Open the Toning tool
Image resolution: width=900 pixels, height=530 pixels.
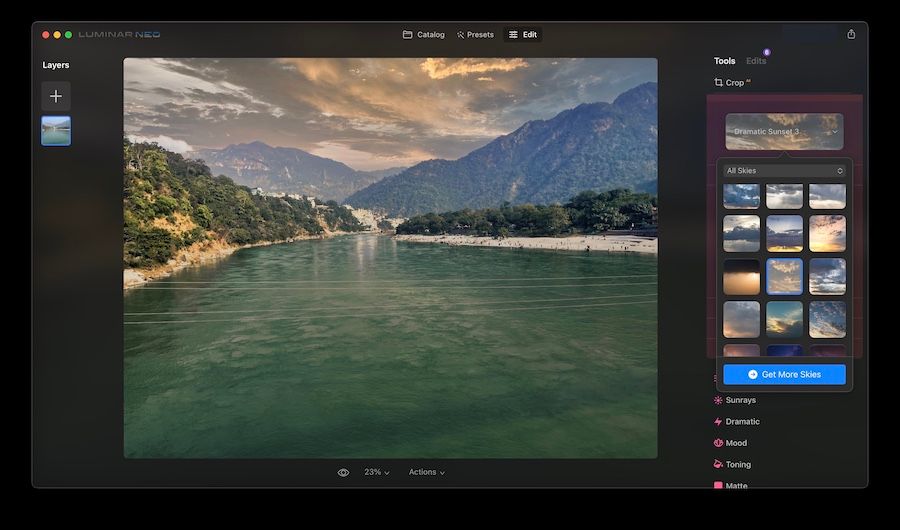738,465
